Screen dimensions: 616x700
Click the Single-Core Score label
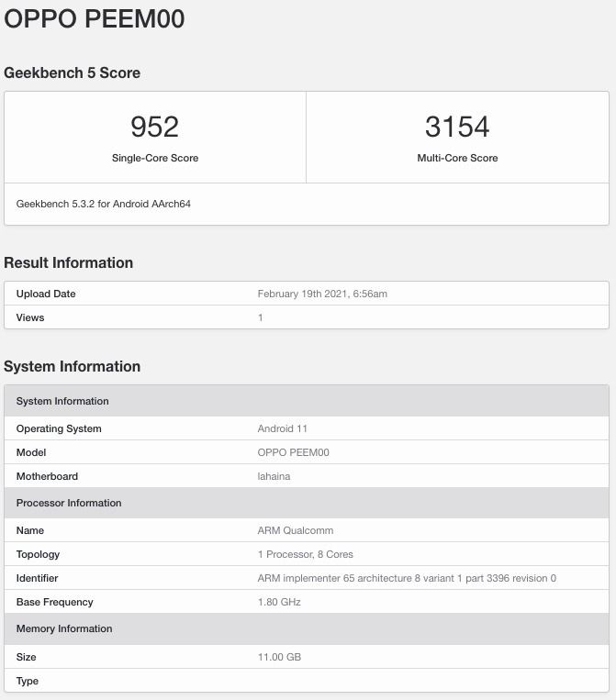coord(154,158)
